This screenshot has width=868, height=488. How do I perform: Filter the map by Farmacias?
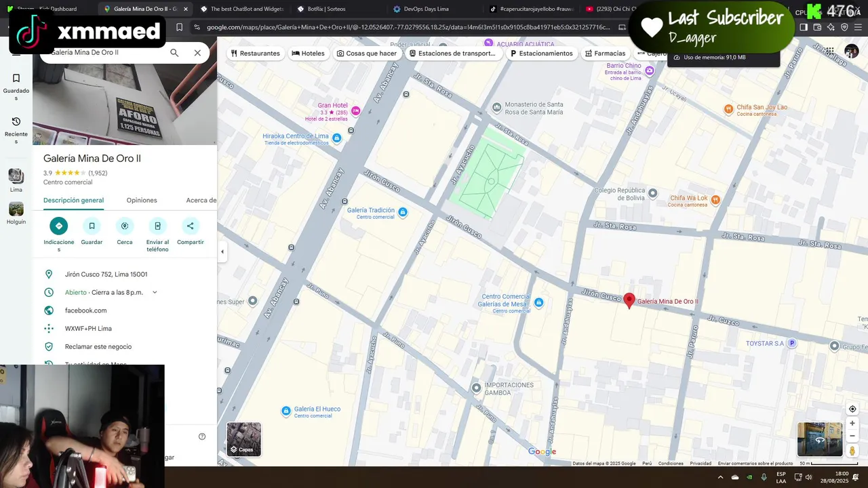pos(605,53)
